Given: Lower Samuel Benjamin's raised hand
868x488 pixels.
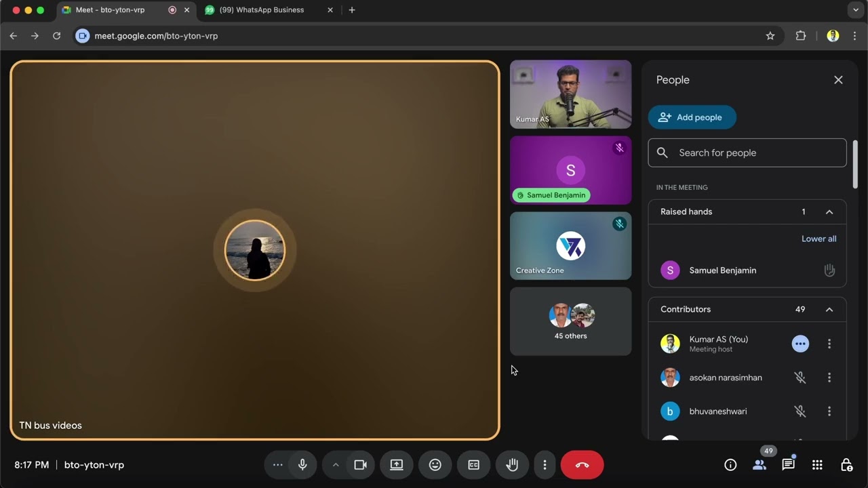Looking at the screenshot, I should [x=829, y=270].
